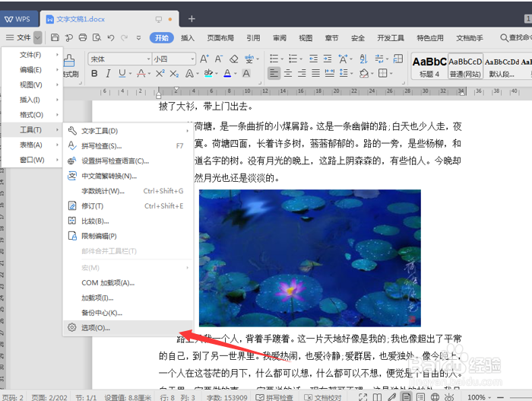Decrease font size with A- icon
Viewport: 532px width, 401px height.
click(219, 59)
